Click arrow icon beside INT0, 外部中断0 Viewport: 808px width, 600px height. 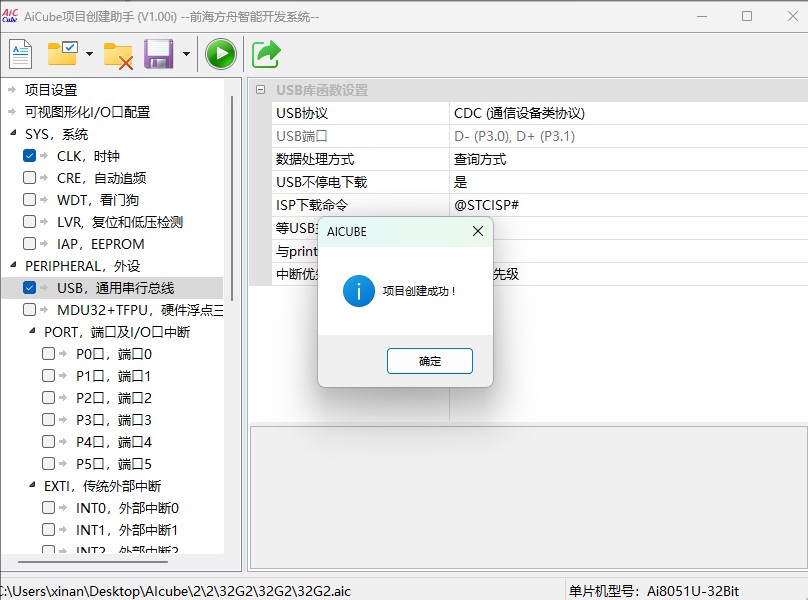63,508
